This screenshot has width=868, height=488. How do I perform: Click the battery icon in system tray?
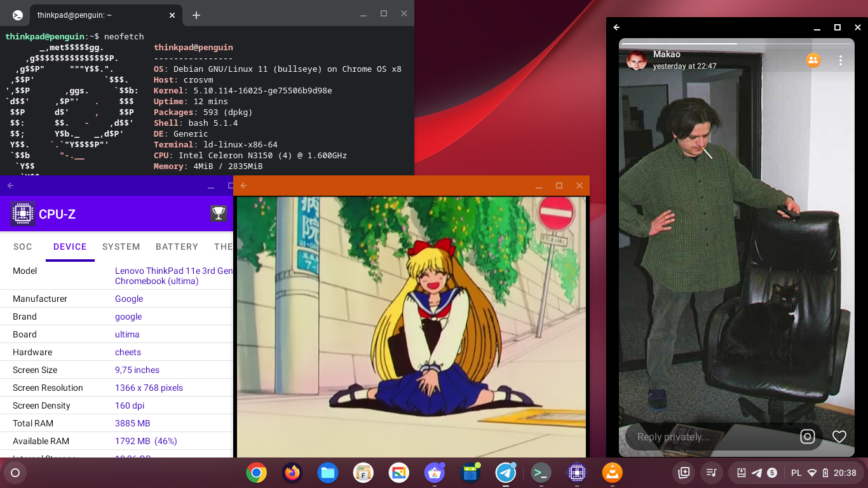825,473
